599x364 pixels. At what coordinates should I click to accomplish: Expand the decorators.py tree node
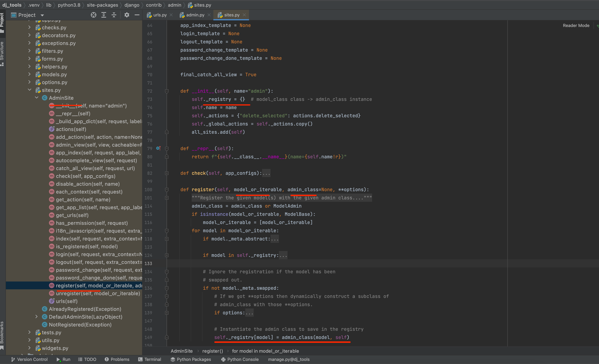pyautogui.click(x=29, y=35)
